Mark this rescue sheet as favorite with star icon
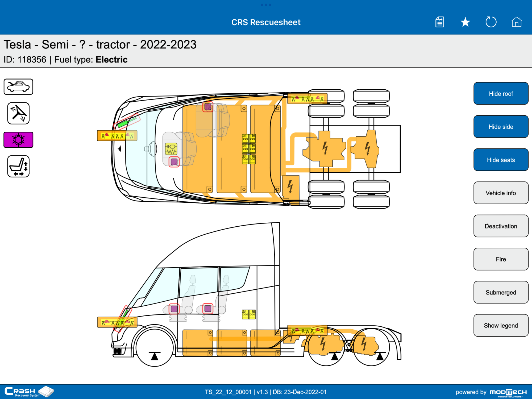The image size is (532, 399). pyautogui.click(x=465, y=22)
